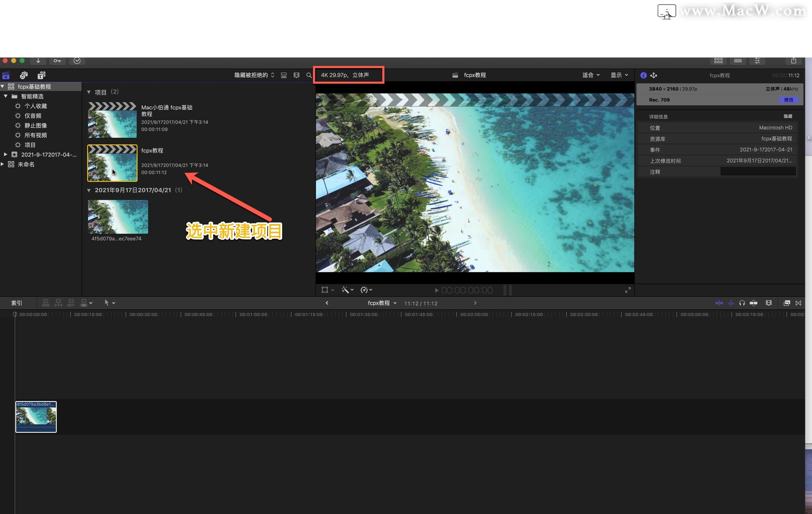Show the titles and generators sidebar

[41, 75]
